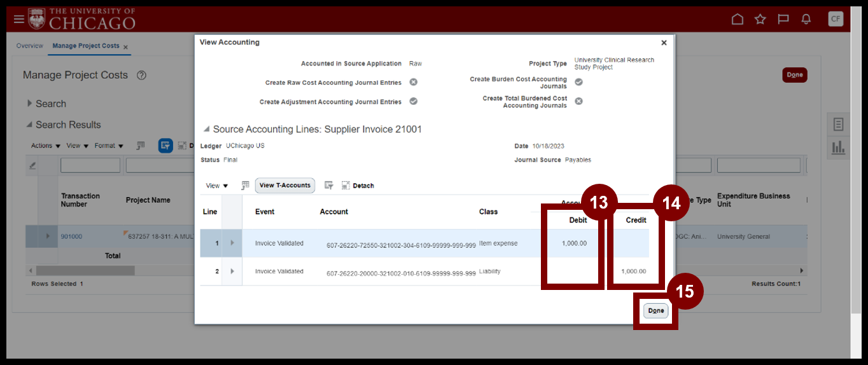Open the Watchlist flag icon
Image resolution: width=868 pixels, height=365 pixels.
pos(783,19)
